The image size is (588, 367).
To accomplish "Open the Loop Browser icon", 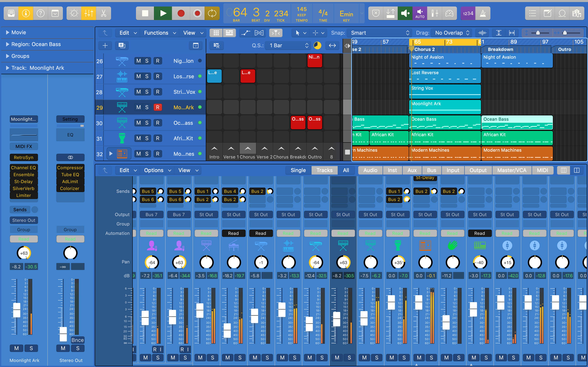I will click(x=562, y=13).
